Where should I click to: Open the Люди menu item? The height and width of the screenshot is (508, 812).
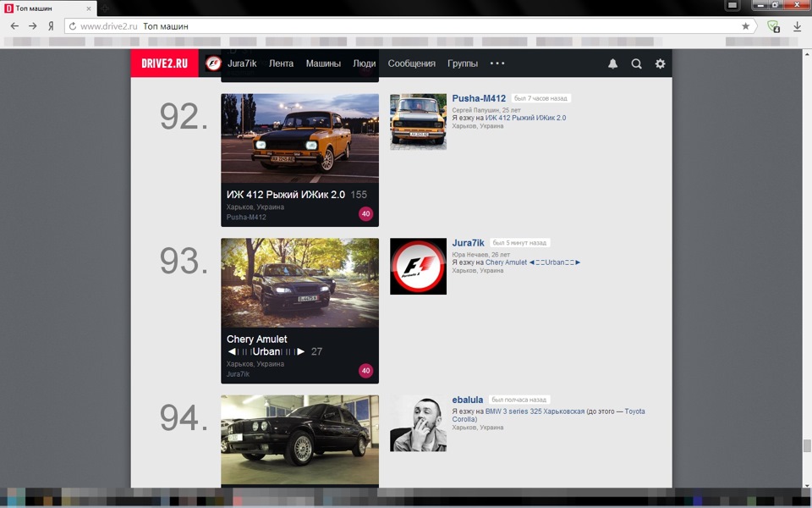pyautogui.click(x=364, y=63)
